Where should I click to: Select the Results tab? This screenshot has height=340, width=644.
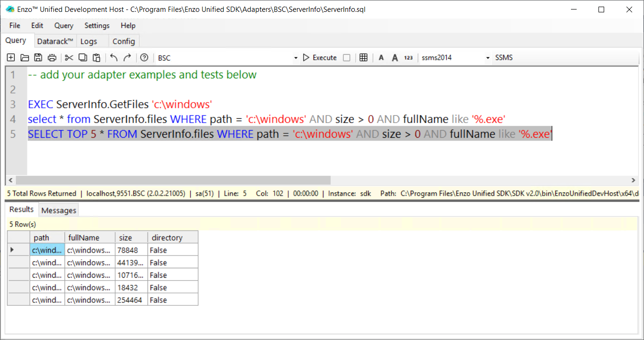click(x=22, y=209)
